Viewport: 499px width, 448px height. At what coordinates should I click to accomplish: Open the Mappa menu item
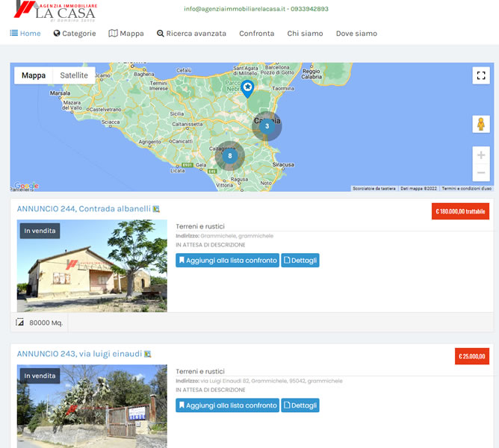[126, 34]
